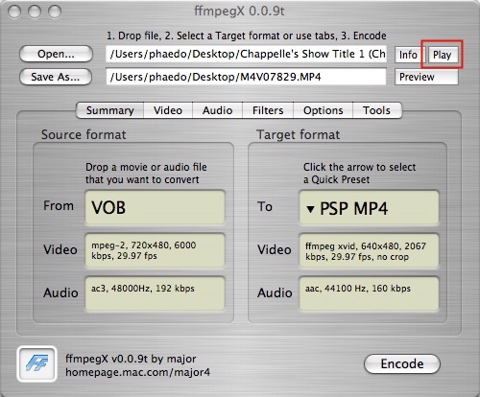
Task: Click the output path field M4V07829.MP4
Action: [246, 77]
